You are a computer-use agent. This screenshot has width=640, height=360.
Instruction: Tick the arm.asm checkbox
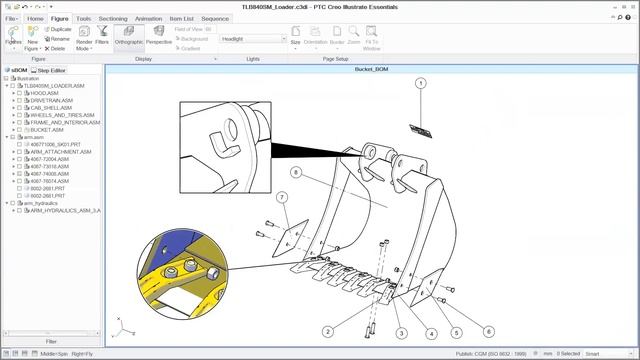[x=13, y=137]
